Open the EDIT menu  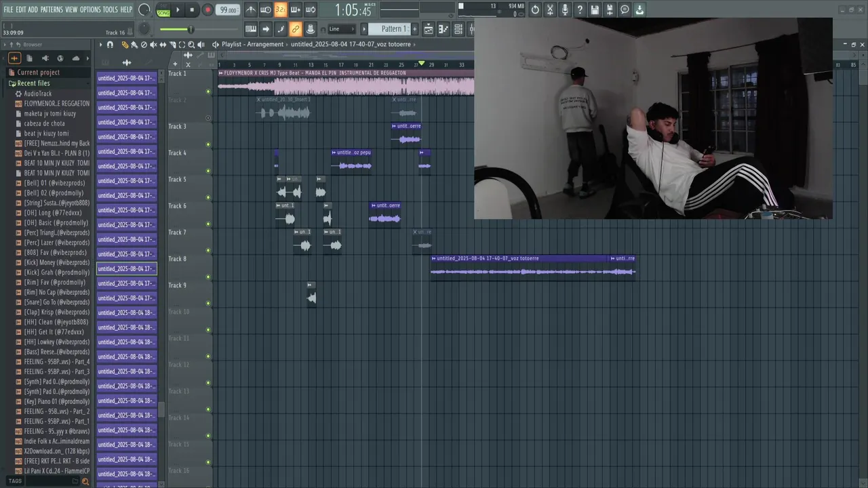21,9
